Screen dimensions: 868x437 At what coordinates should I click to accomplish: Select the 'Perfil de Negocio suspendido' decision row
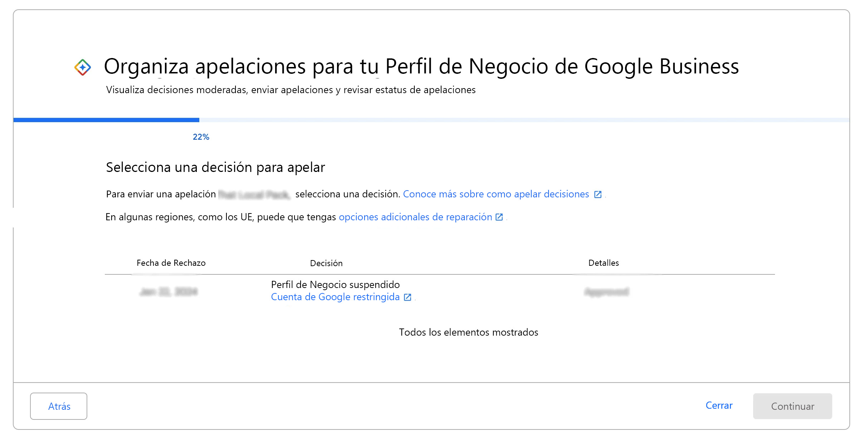pos(335,285)
